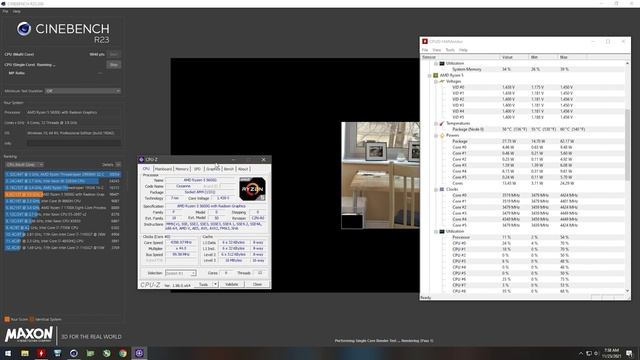640x360 pixels.
Task: Open File Explorer from the taskbar
Action: click(25, 353)
